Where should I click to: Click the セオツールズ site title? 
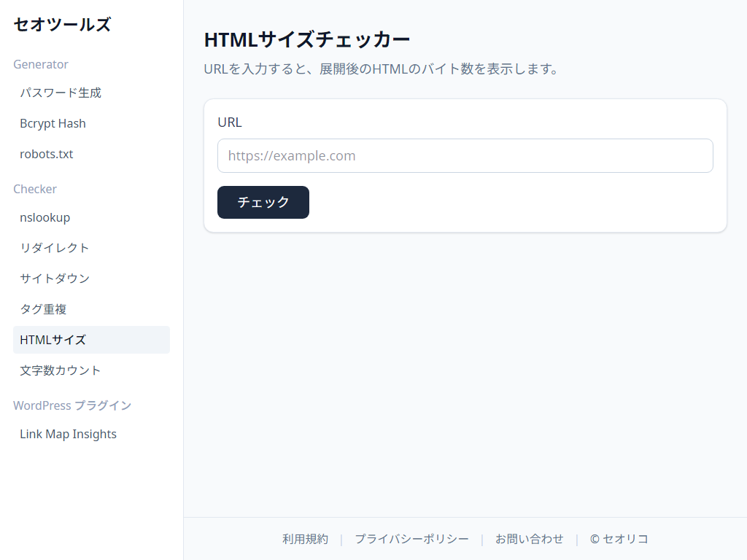(62, 24)
